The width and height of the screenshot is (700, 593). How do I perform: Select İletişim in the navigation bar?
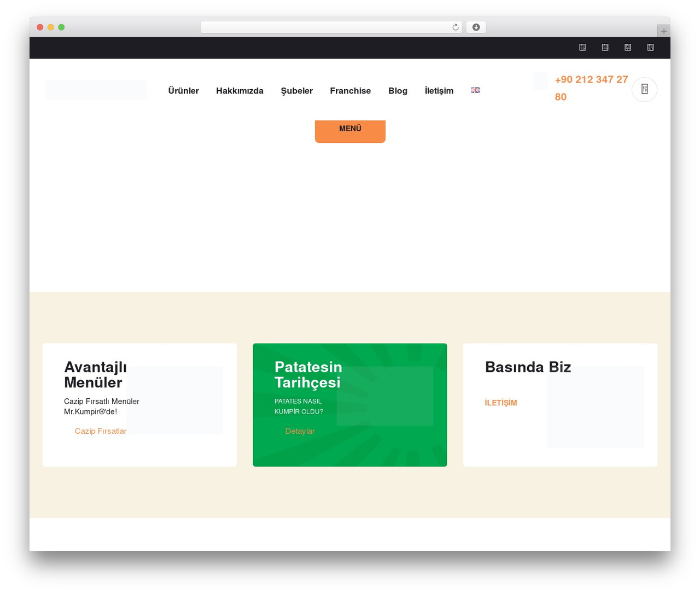pyautogui.click(x=439, y=91)
